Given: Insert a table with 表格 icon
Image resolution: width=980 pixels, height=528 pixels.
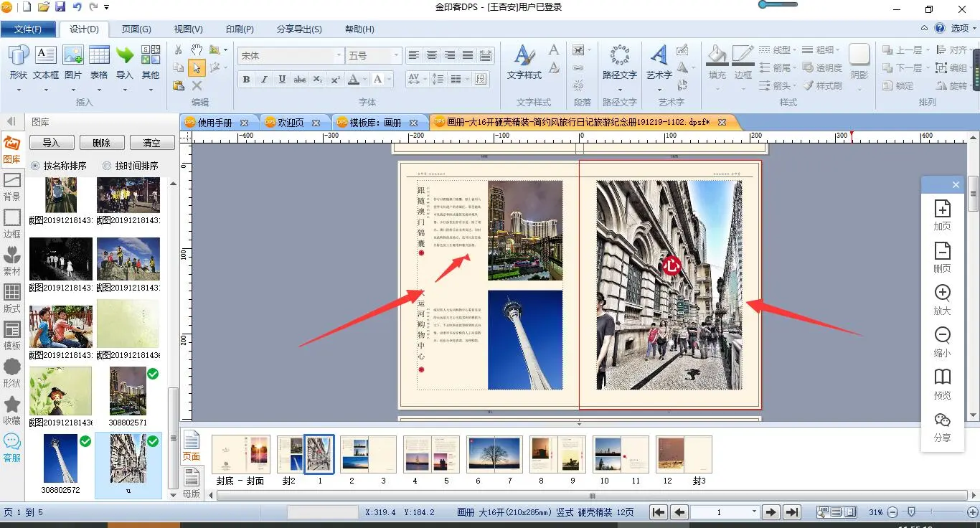Looking at the screenshot, I should tap(99, 56).
